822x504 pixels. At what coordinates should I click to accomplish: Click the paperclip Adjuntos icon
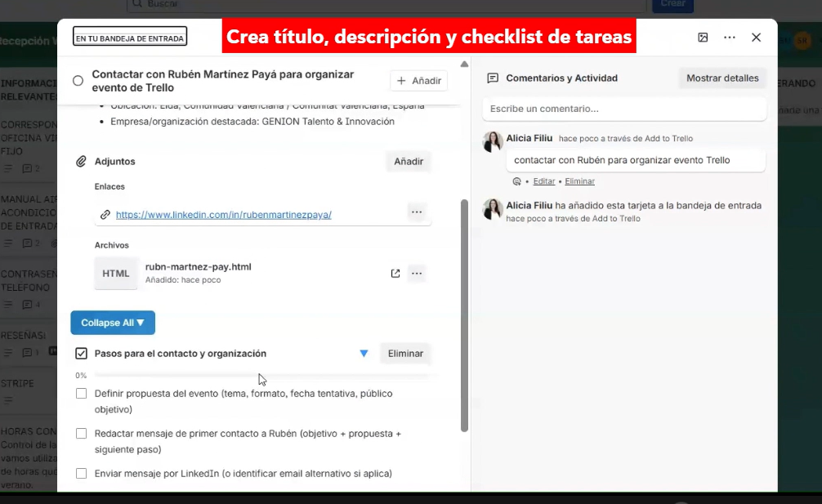tap(81, 162)
